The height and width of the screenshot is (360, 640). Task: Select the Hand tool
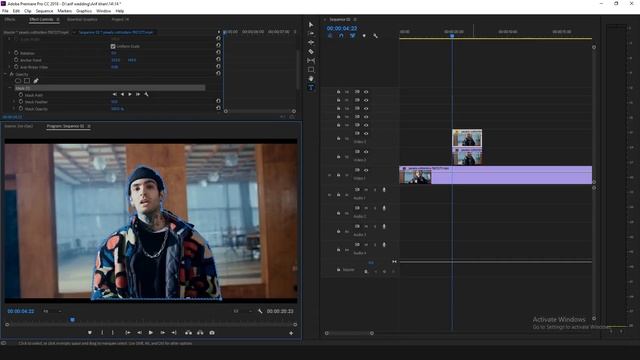coord(311,78)
